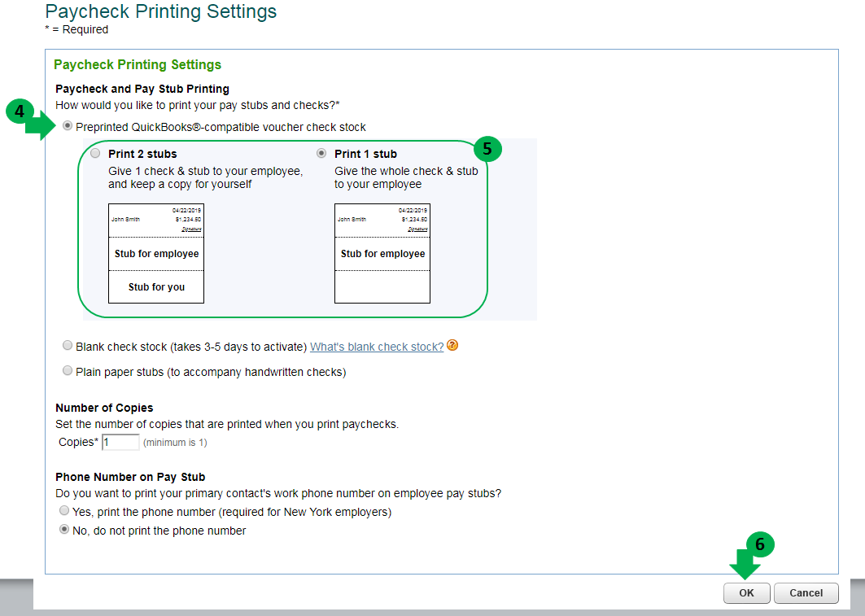Click the Copies input field
The height and width of the screenshot is (616, 865).
click(120, 442)
